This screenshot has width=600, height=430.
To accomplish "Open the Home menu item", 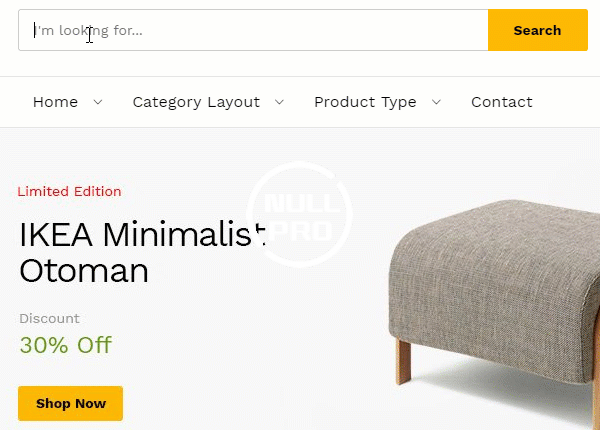I will 55,102.
